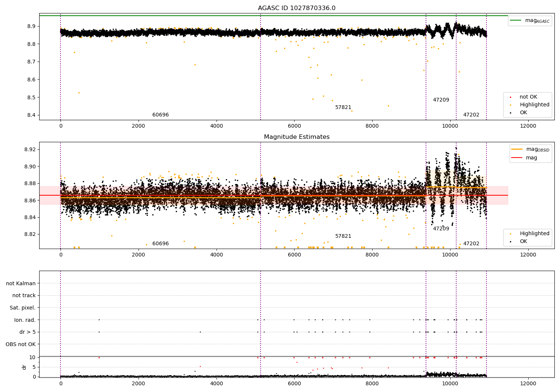
Task: Click the "OBS not OK" axis label
Action: click(x=21, y=344)
